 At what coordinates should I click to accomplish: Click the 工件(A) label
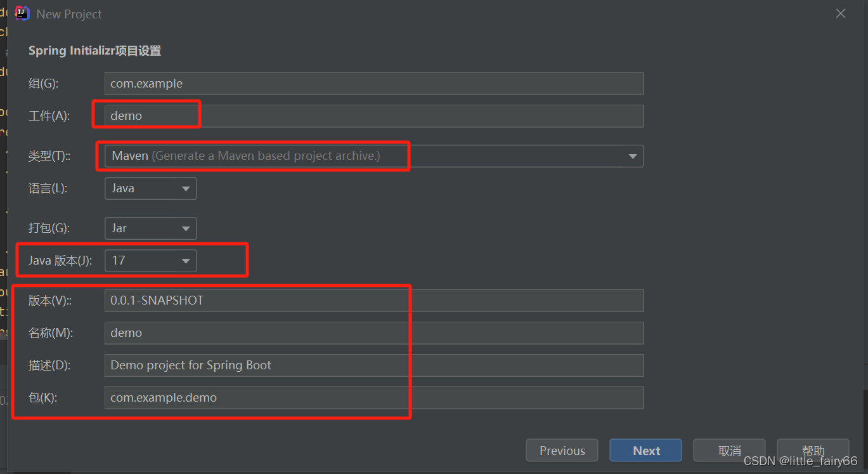(49, 116)
